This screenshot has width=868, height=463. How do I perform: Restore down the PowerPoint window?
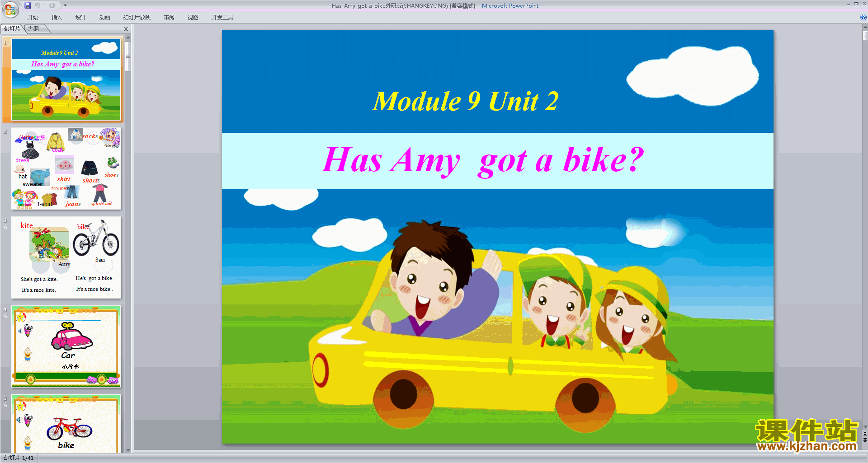856,4
